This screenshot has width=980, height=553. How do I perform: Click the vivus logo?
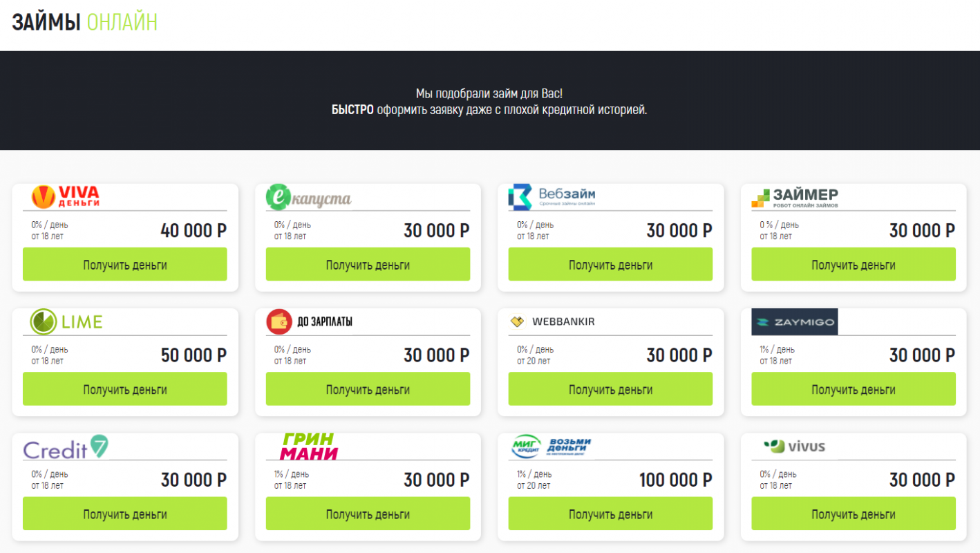795,447
